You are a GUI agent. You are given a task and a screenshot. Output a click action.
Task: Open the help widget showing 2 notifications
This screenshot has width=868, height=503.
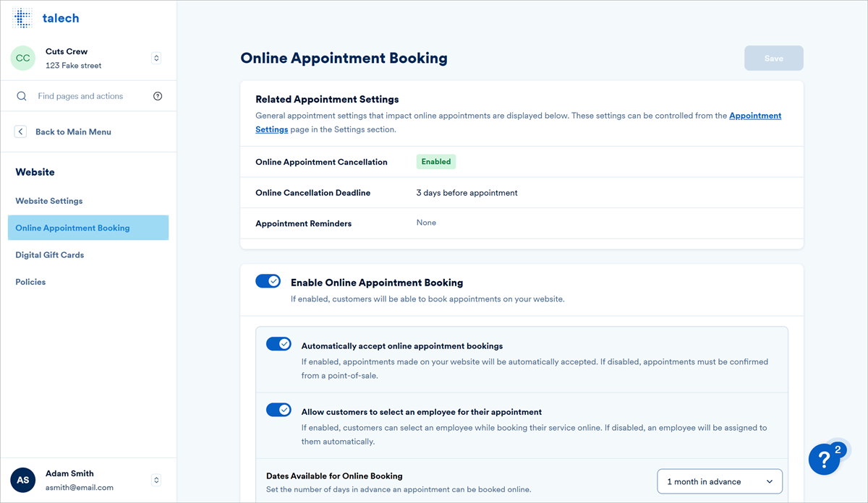(825, 458)
